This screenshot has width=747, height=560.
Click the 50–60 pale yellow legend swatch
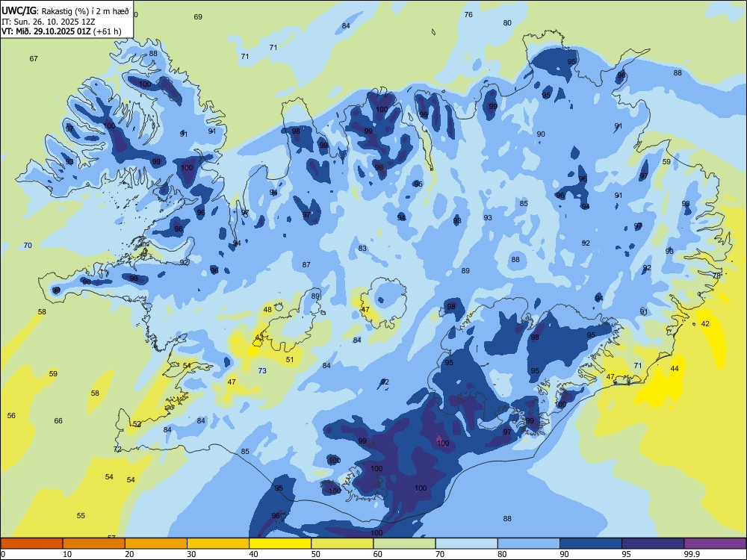coord(342,543)
